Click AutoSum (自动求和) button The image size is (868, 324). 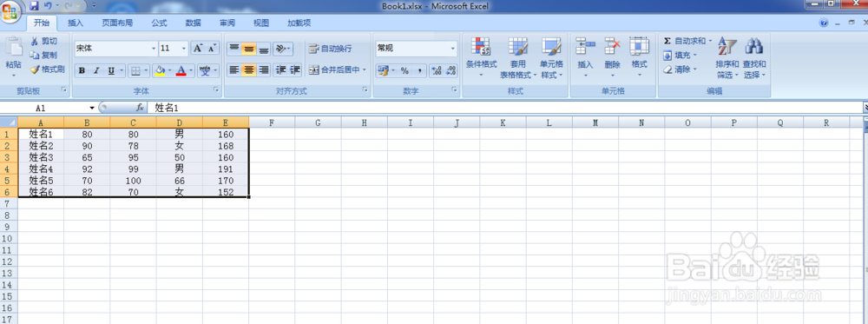(x=687, y=41)
